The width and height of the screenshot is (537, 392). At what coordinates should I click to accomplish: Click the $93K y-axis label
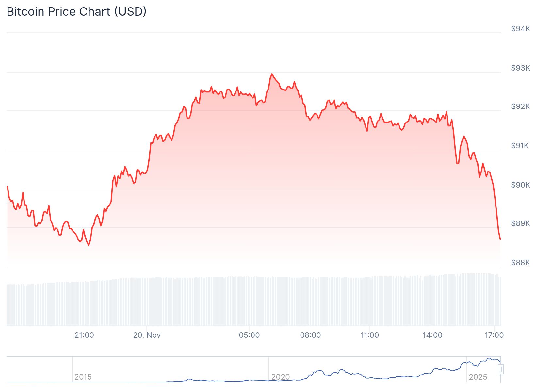pyautogui.click(x=520, y=68)
